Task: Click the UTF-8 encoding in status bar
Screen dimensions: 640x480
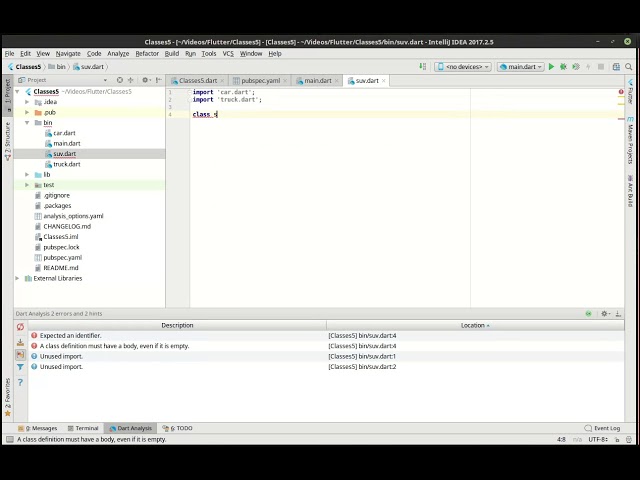Action: point(598,440)
